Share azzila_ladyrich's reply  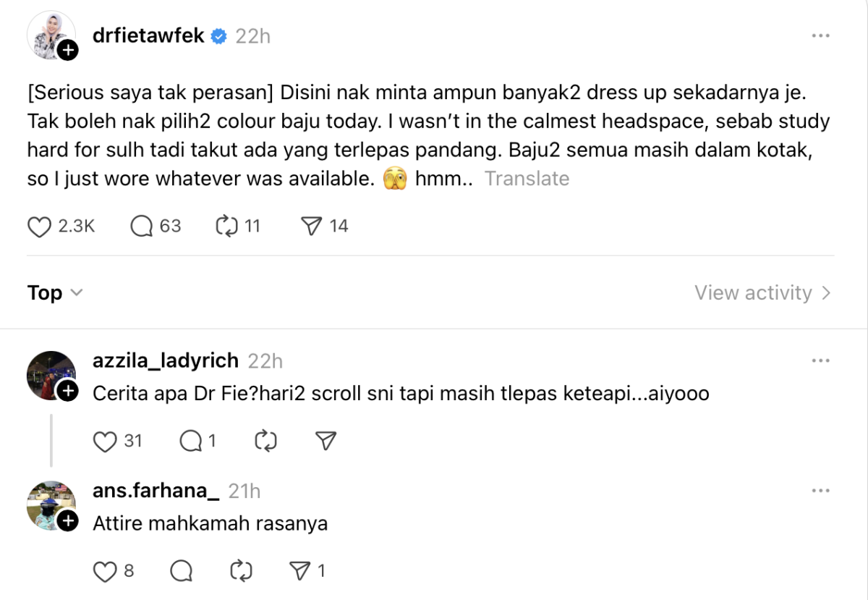tap(326, 441)
